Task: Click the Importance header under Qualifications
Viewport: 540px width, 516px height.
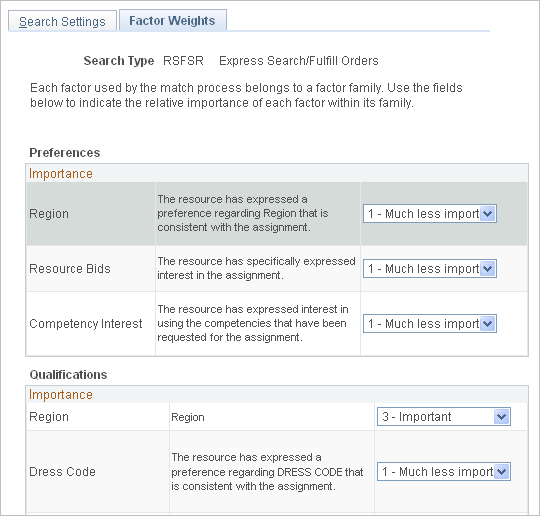Action: click(x=61, y=394)
